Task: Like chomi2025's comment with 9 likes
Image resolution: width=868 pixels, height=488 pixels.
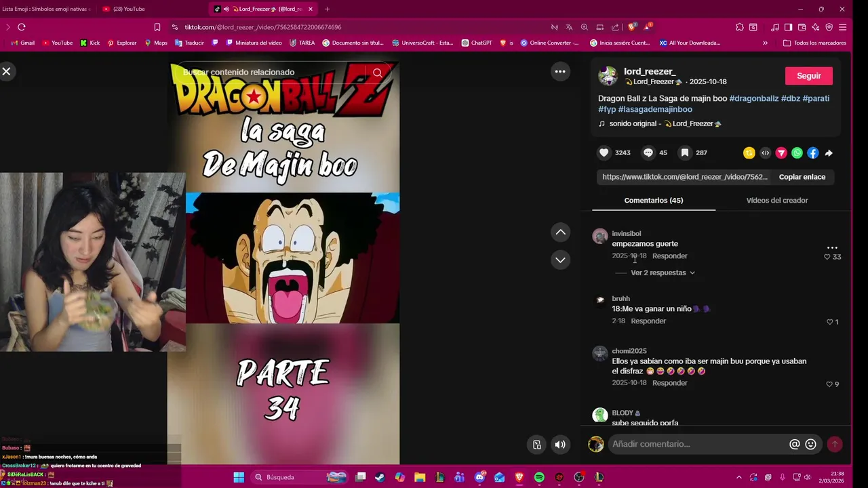Action: click(829, 384)
